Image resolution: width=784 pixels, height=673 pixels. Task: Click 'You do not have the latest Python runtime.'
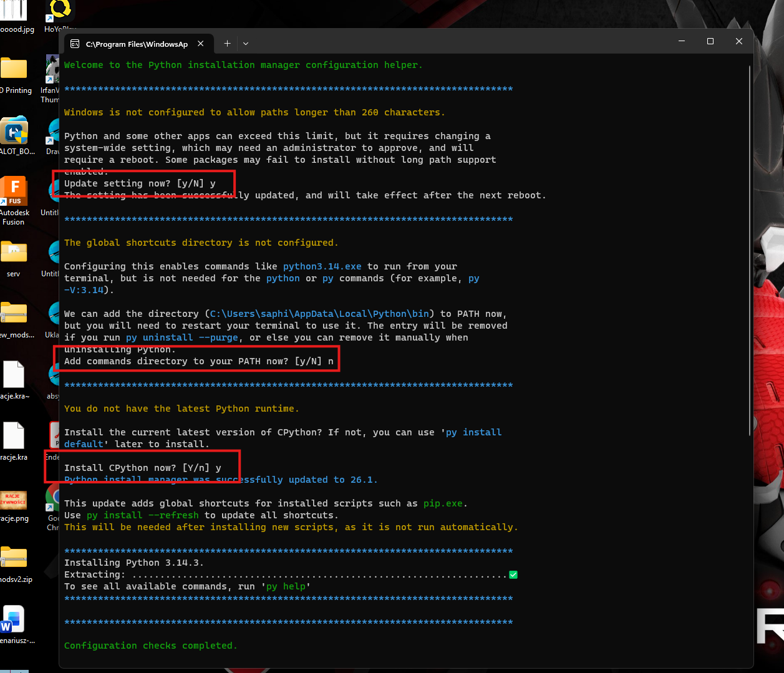(181, 409)
